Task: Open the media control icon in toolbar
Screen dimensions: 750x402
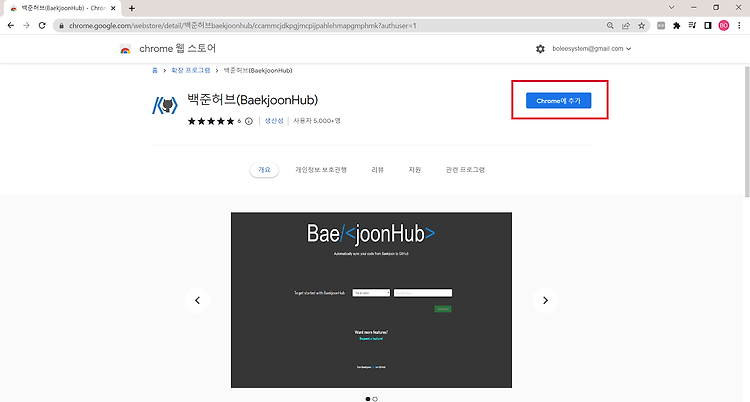Action: [x=692, y=25]
